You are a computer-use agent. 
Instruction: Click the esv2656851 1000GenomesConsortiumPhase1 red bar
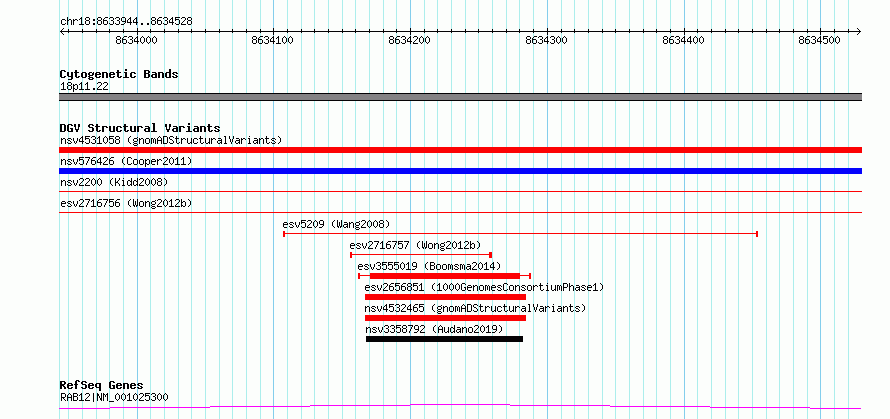pos(445,297)
